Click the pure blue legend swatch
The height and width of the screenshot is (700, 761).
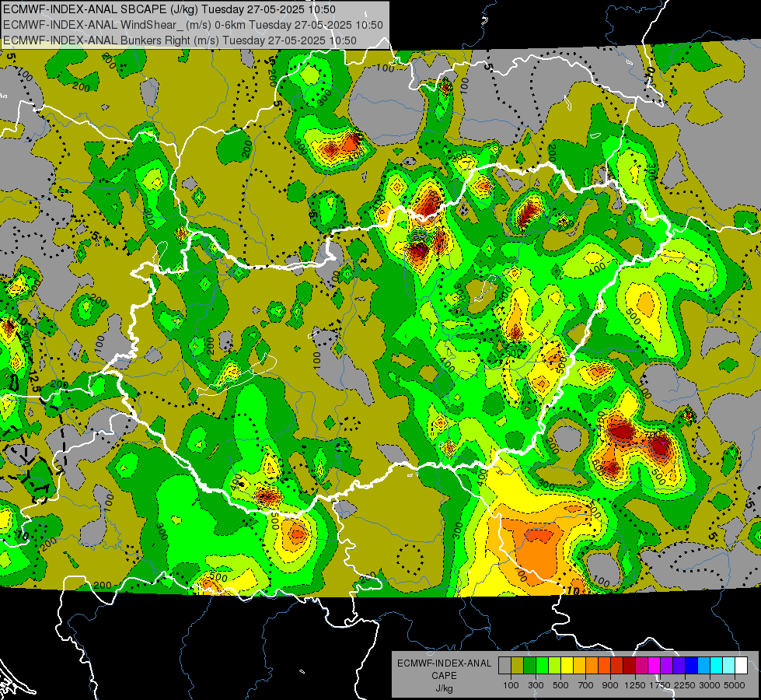coord(692,665)
